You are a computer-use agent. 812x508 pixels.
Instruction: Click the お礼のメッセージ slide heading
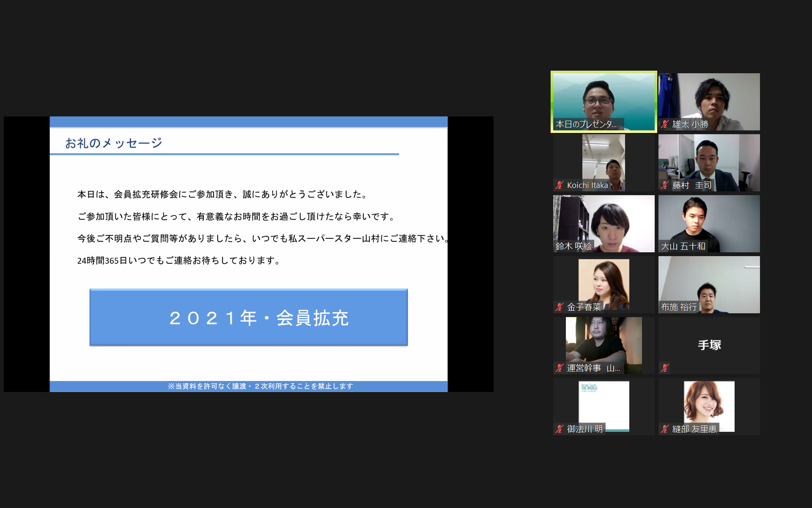click(113, 143)
